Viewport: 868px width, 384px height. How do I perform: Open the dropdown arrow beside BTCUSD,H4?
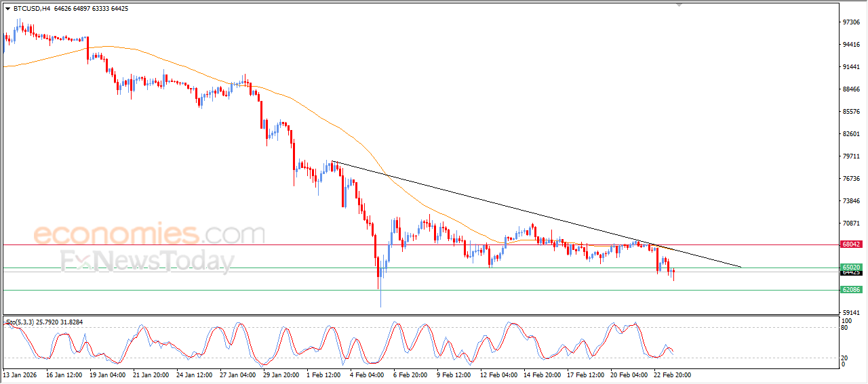(x=7, y=9)
